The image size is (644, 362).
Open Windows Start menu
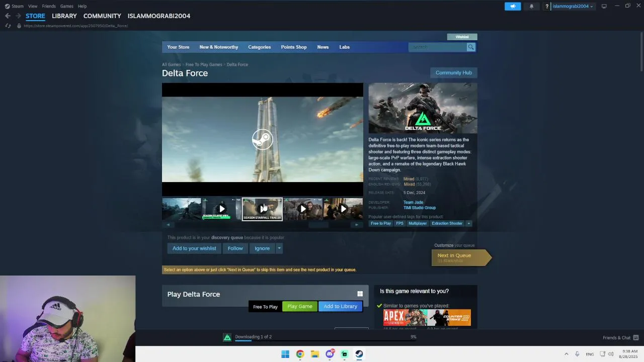[285, 354]
